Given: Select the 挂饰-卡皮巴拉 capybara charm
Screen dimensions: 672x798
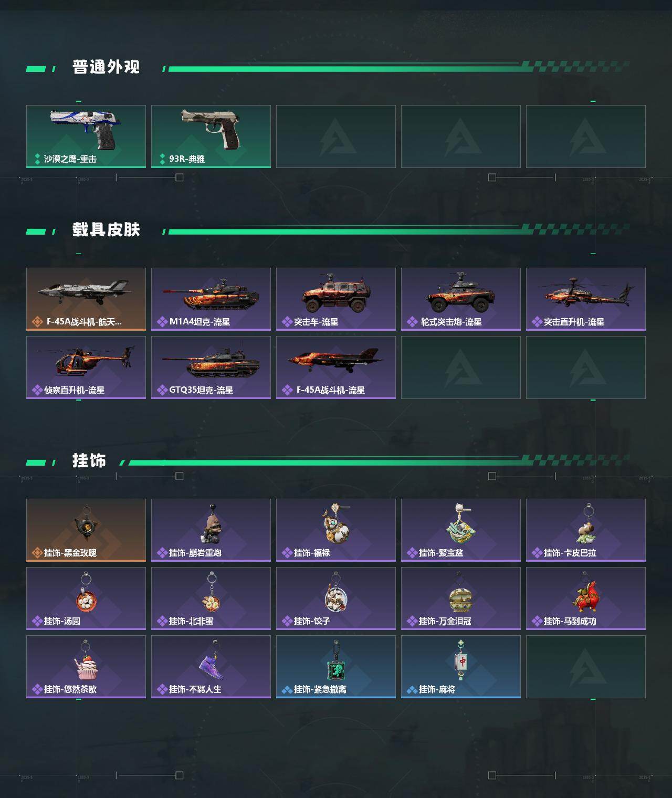Looking at the screenshot, I should 586,530.
